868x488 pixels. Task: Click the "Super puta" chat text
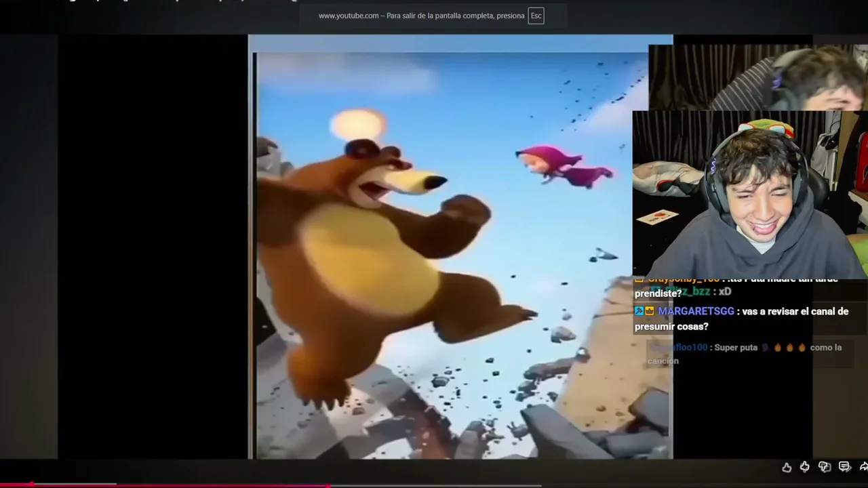736,348
